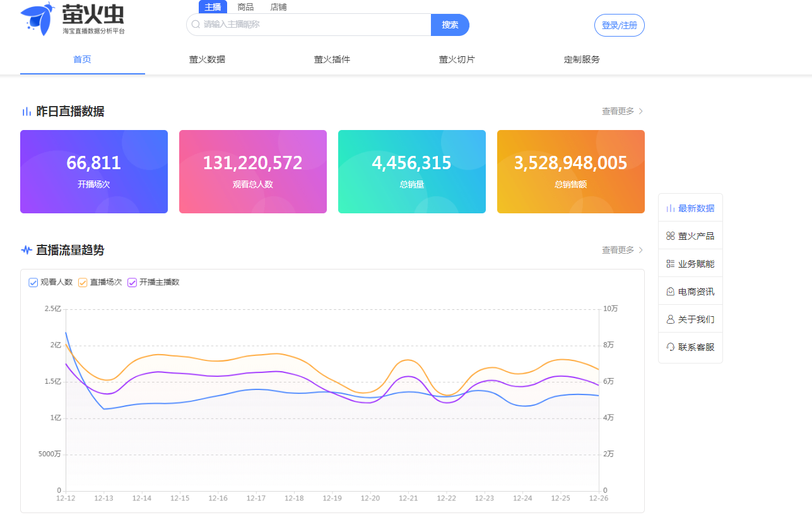Screen dimensions: 812x527
Task: Select the 商品 search tab
Action: pyautogui.click(x=245, y=7)
